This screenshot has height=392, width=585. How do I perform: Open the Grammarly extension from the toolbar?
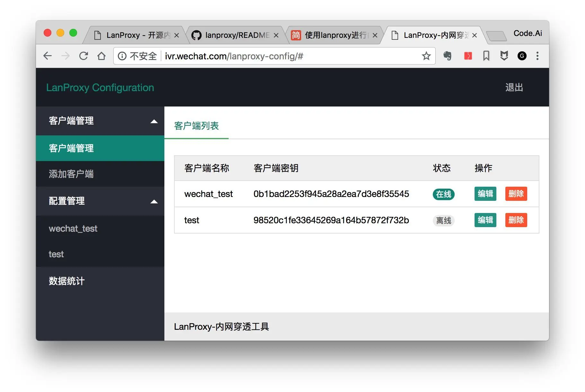tap(522, 56)
